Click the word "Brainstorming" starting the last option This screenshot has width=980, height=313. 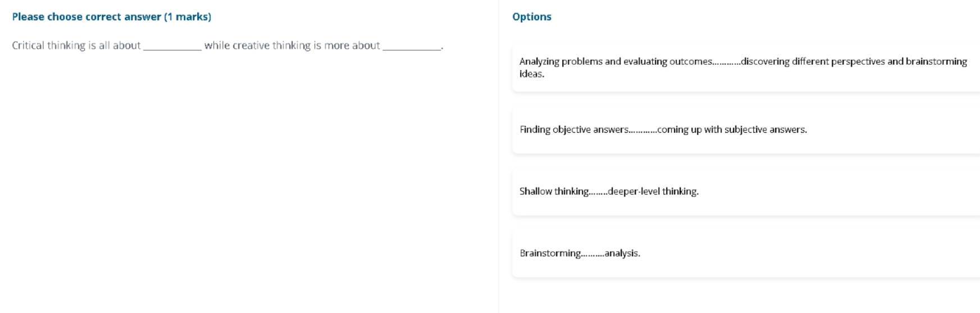550,253
